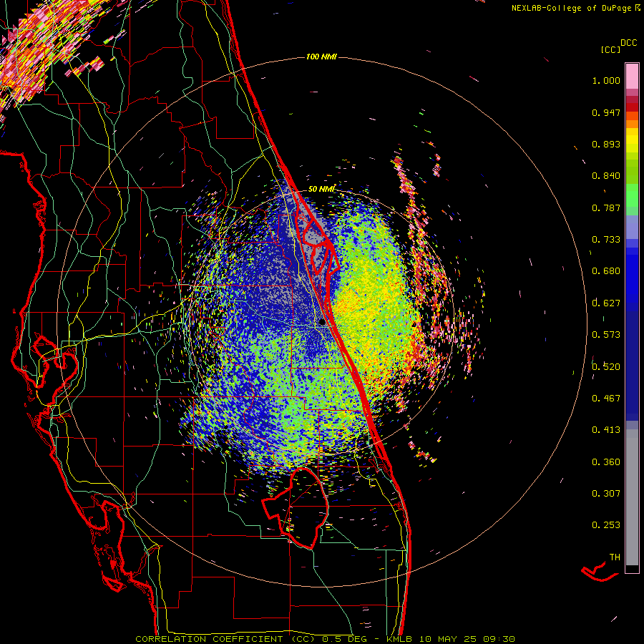Click the 0.253 value on the color scale

pos(606,525)
